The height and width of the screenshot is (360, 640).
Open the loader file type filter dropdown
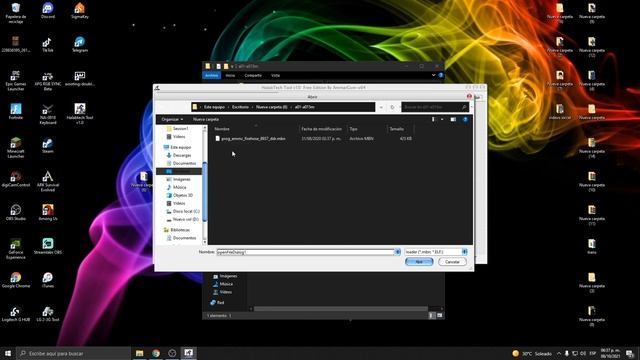tap(464, 252)
